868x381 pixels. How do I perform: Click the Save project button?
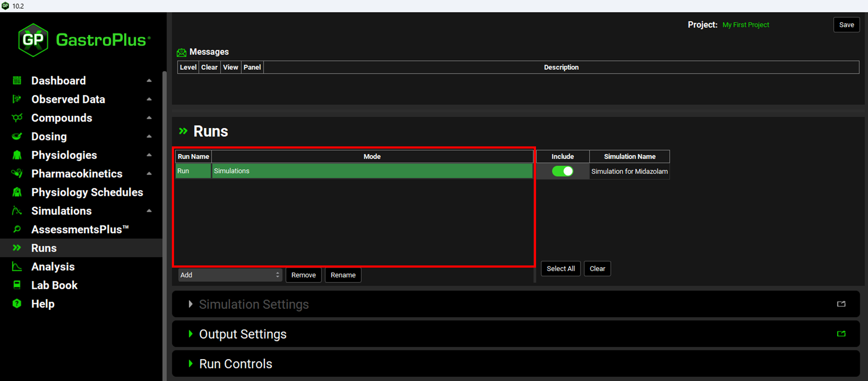[x=846, y=25]
